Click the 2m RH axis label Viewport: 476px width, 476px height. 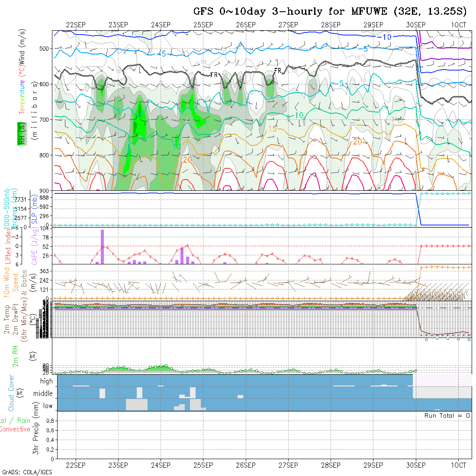(x=15, y=356)
